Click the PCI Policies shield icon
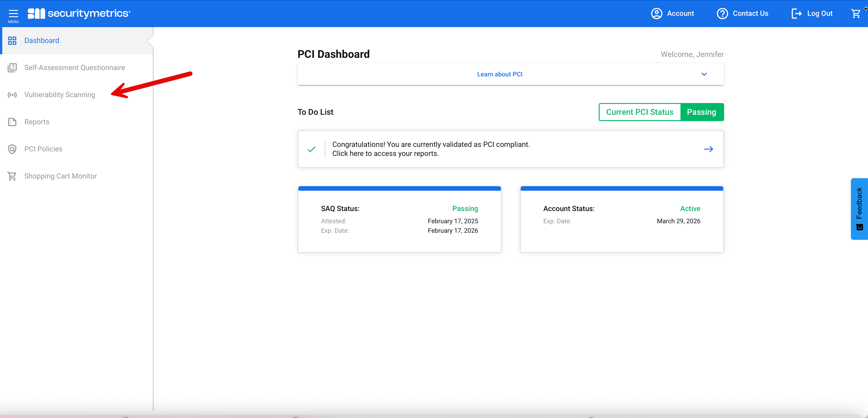This screenshot has width=868, height=418. [x=12, y=149]
